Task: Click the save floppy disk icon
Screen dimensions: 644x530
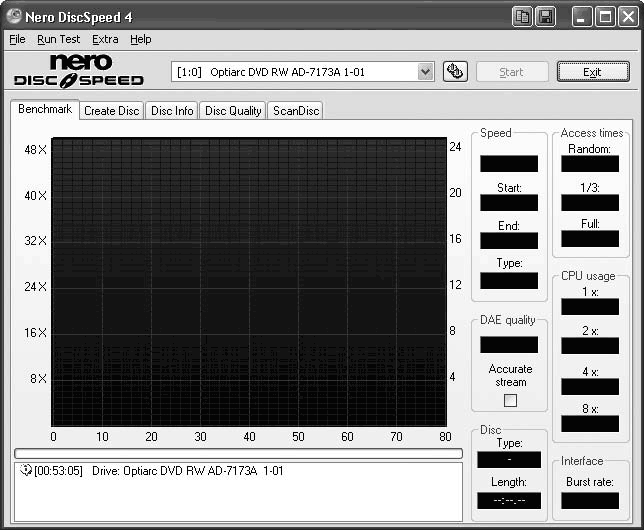Action: [545, 17]
